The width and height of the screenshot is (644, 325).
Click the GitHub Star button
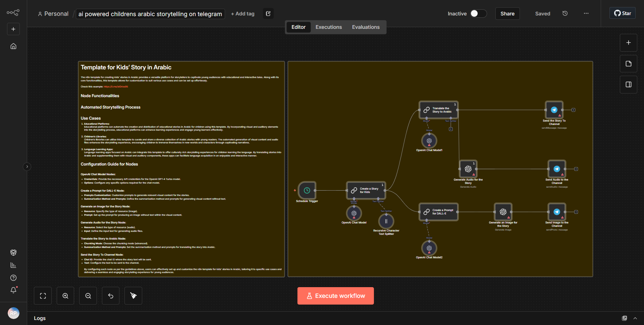(x=623, y=13)
